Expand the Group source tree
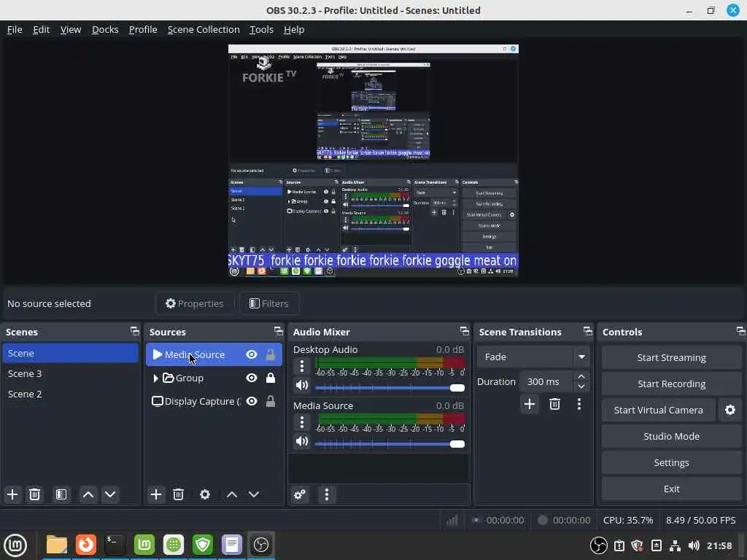747x560 pixels. pyautogui.click(x=155, y=378)
